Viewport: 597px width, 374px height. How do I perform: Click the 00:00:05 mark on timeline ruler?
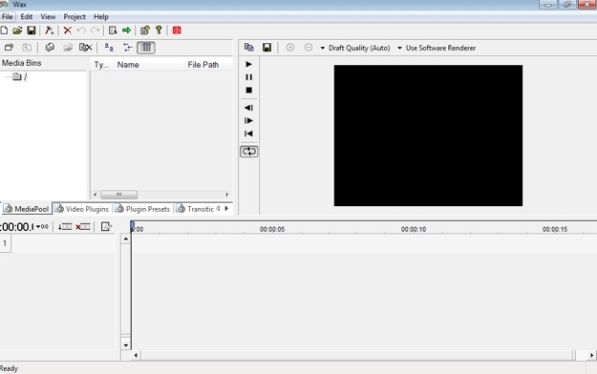pyautogui.click(x=272, y=229)
